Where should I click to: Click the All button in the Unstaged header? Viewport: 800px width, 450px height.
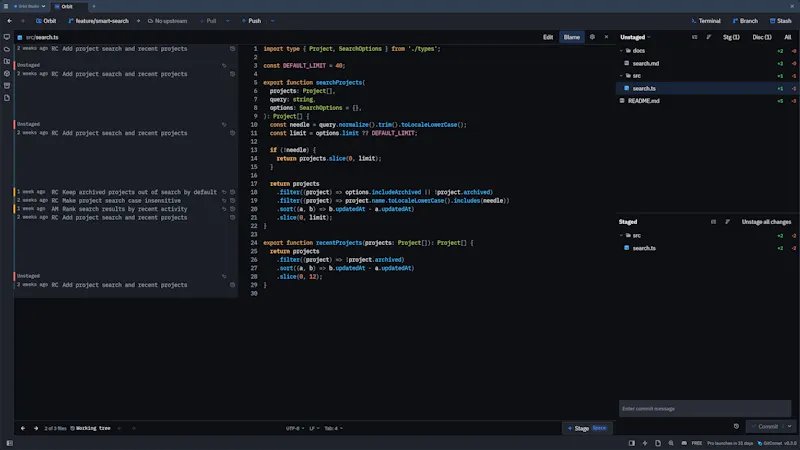click(x=788, y=37)
